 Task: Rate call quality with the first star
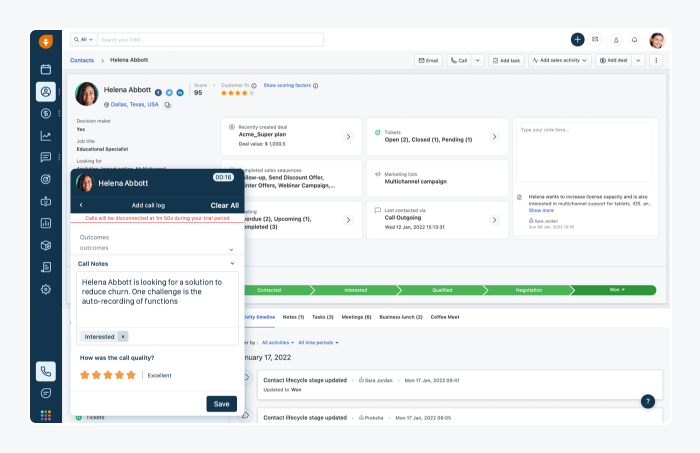[x=84, y=375]
